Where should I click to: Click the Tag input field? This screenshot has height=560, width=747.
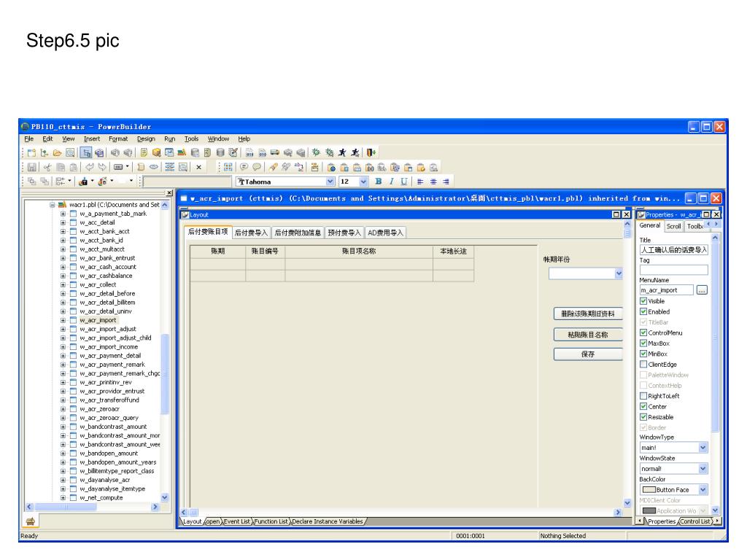click(673, 270)
